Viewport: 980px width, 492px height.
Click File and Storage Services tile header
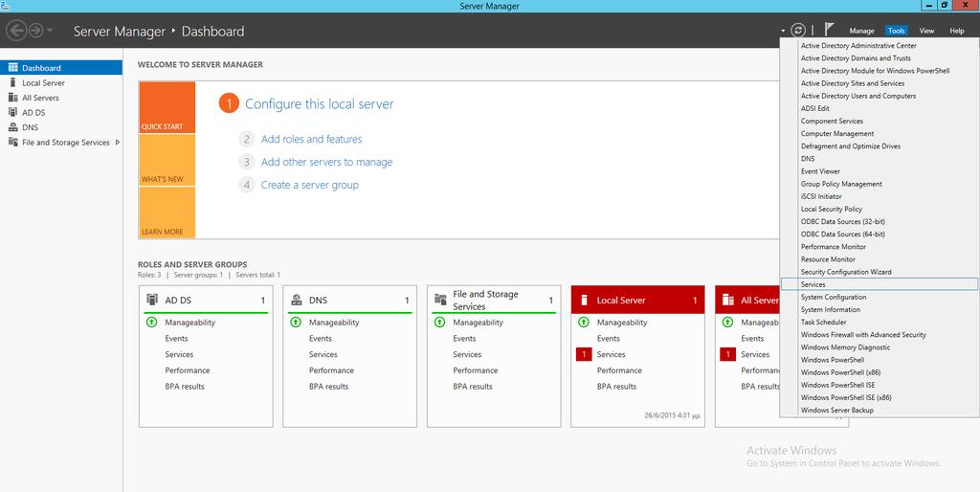(x=494, y=300)
